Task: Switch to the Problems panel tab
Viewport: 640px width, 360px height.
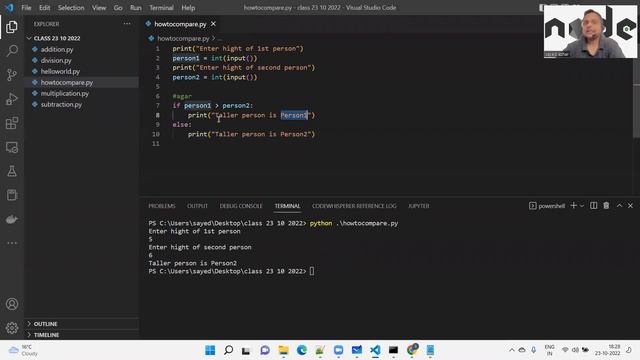Action: (x=162, y=206)
